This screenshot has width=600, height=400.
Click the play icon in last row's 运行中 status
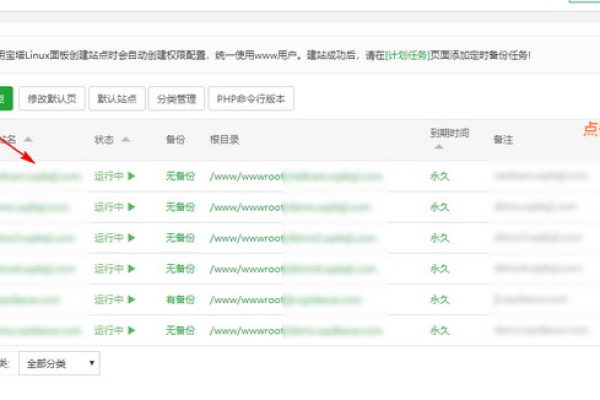(x=131, y=329)
